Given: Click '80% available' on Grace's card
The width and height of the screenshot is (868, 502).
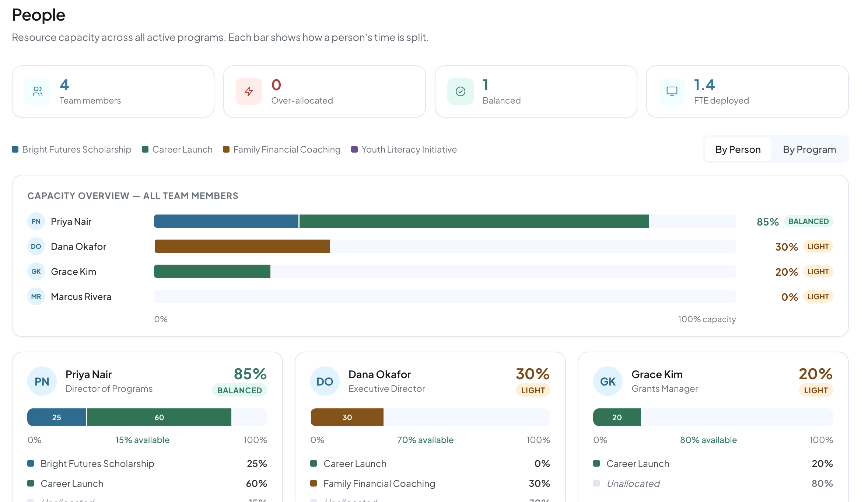Looking at the screenshot, I should coord(708,440).
